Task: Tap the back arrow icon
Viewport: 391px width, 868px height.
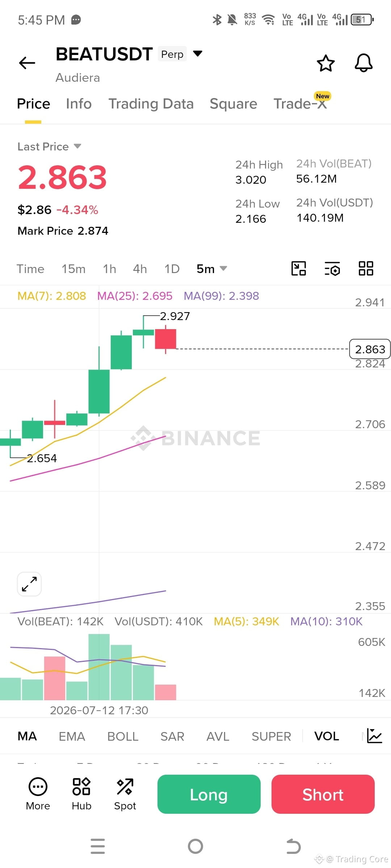Action: 27,63
